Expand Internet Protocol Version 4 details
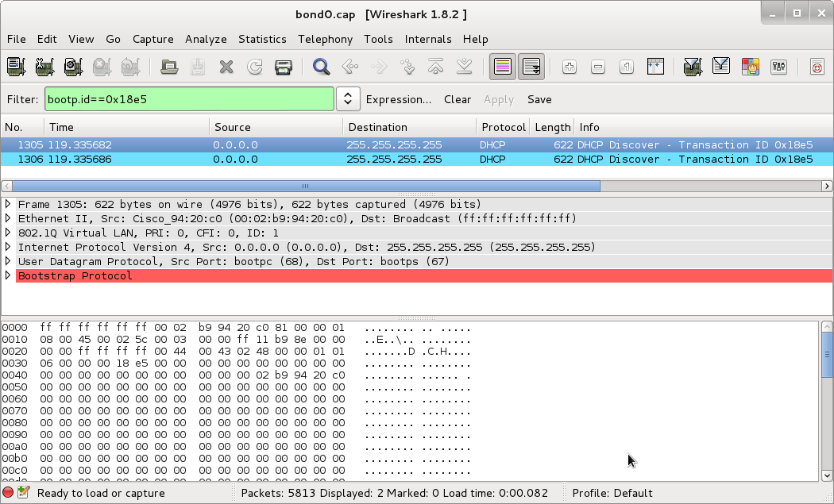 (x=8, y=247)
